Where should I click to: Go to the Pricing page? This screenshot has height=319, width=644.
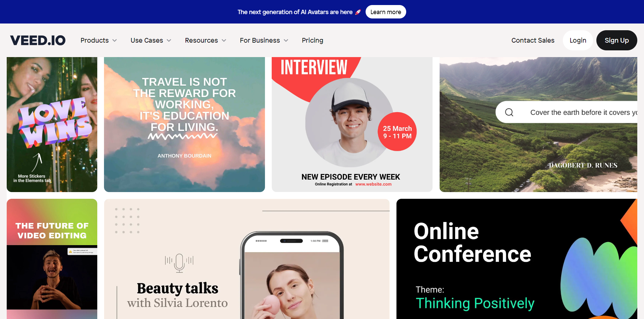tap(312, 40)
